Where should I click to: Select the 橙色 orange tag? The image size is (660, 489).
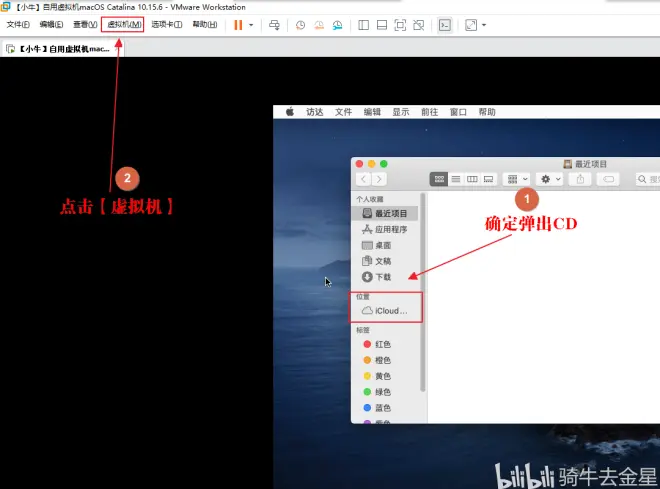click(x=385, y=360)
